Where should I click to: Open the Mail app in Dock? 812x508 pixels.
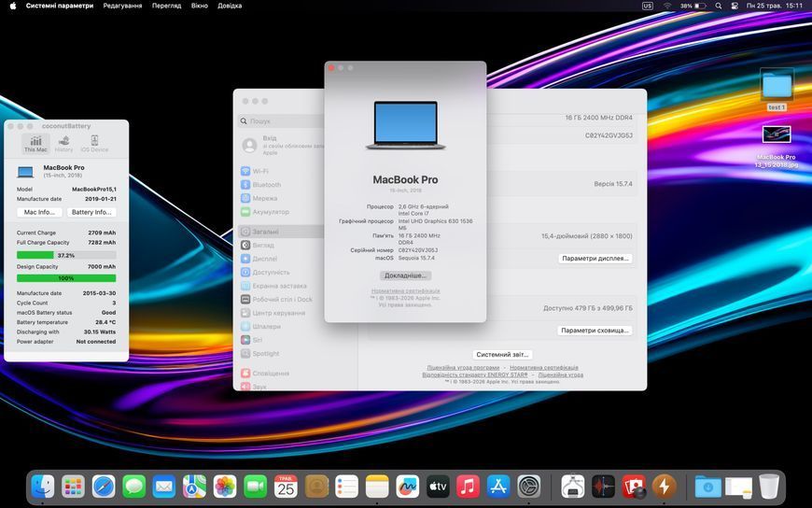[164, 487]
